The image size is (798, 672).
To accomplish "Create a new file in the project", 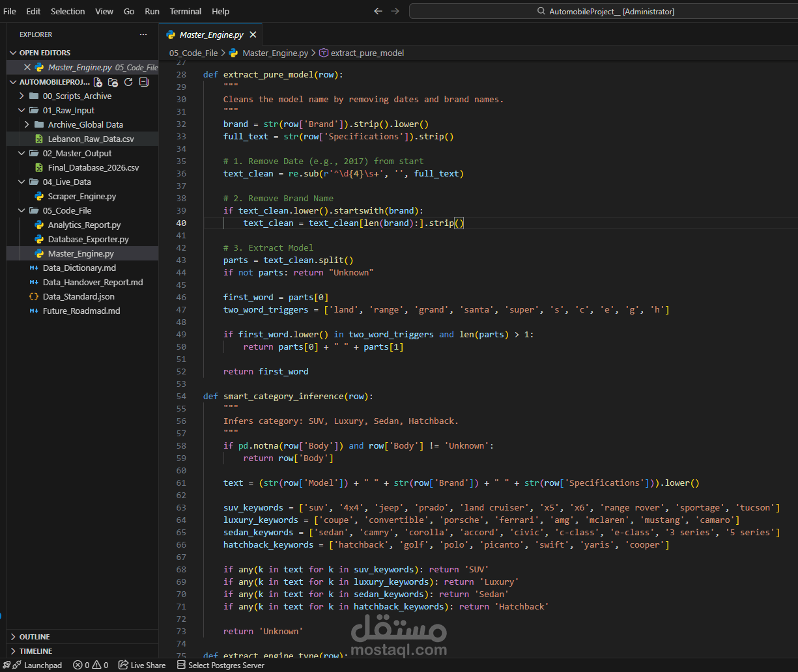I will coord(98,82).
